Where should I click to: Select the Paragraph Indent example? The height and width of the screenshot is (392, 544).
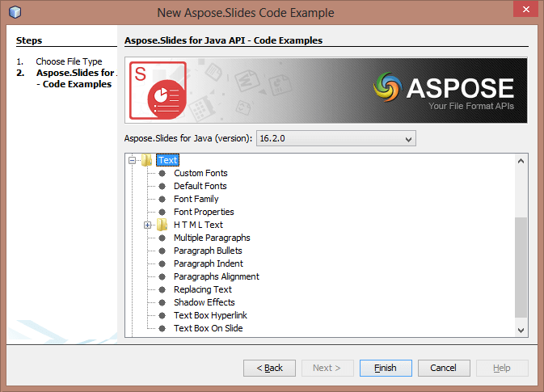[x=209, y=263]
